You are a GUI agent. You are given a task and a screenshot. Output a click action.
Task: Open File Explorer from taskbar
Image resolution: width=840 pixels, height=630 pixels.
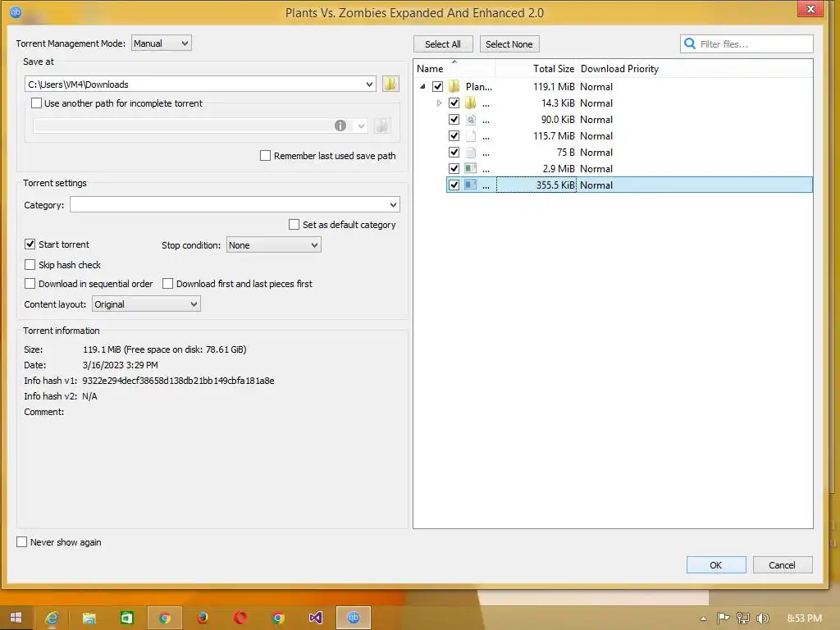coord(89,618)
